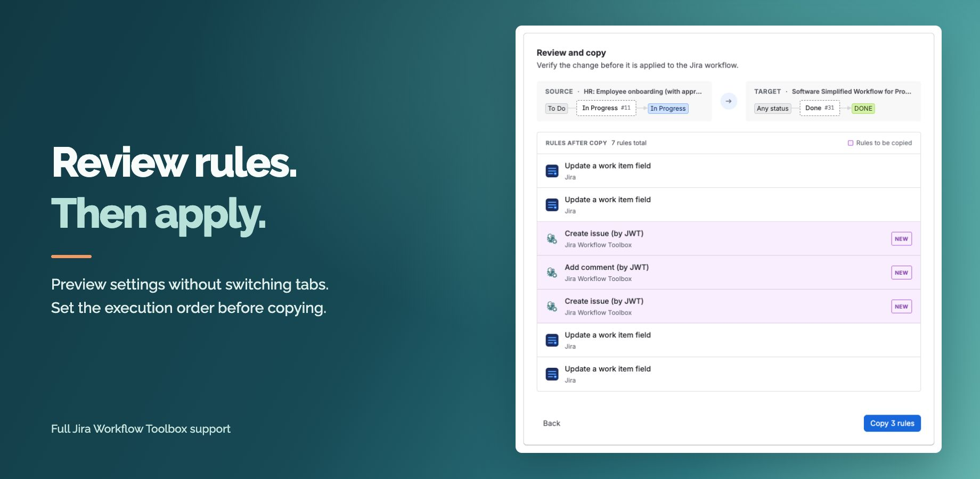The image size is (980, 479).
Task: Click the arrow icon between source and target
Action: click(x=729, y=101)
